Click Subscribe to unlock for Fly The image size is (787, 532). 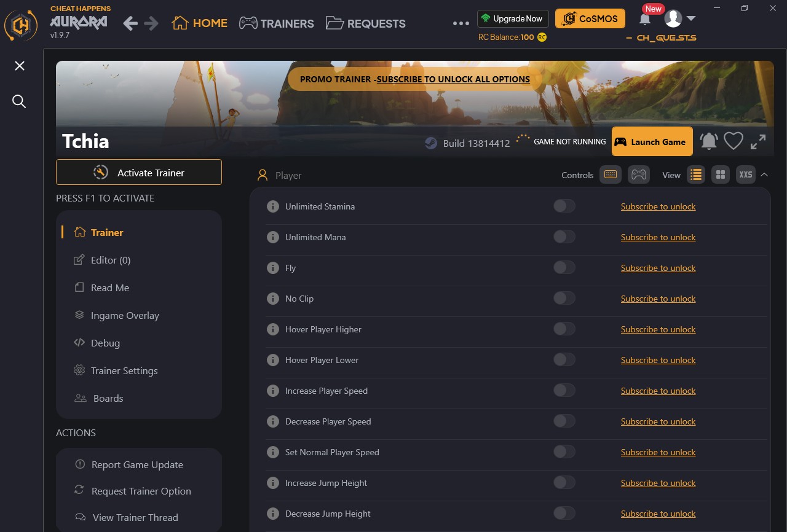[x=658, y=268]
